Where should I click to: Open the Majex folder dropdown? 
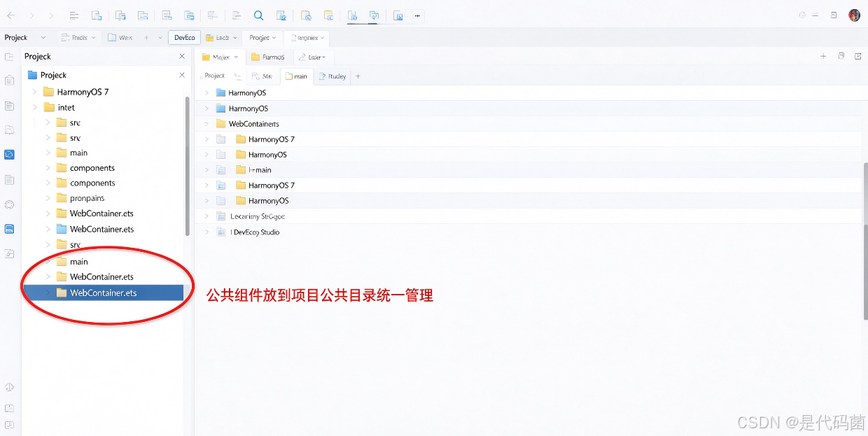pos(236,57)
